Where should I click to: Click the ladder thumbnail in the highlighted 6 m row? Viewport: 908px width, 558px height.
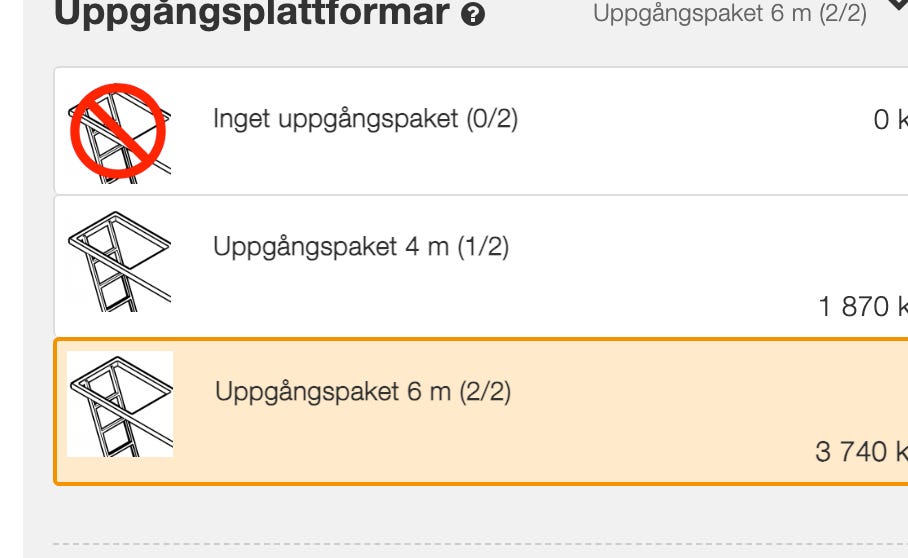tap(120, 404)
